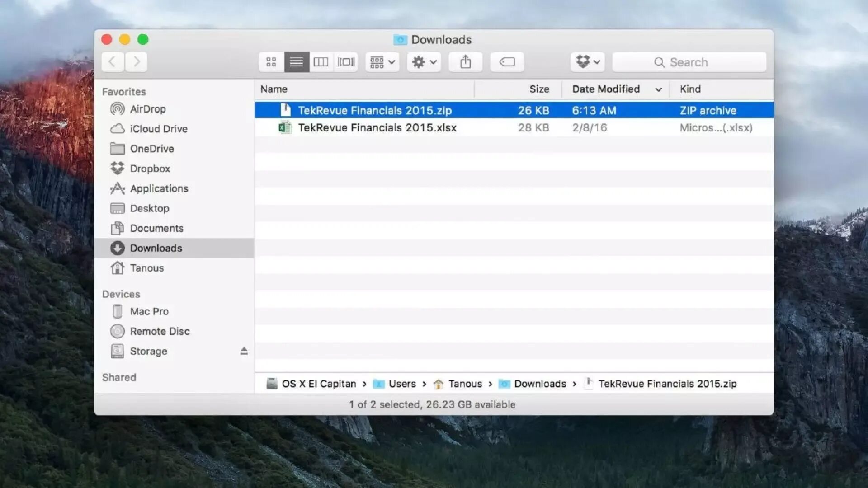Click Users in the path bar

pos(401,384)
